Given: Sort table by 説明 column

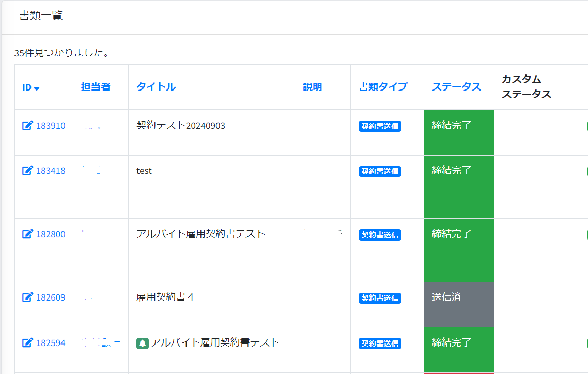Looking at the screenshot, I should click(313, 87).
